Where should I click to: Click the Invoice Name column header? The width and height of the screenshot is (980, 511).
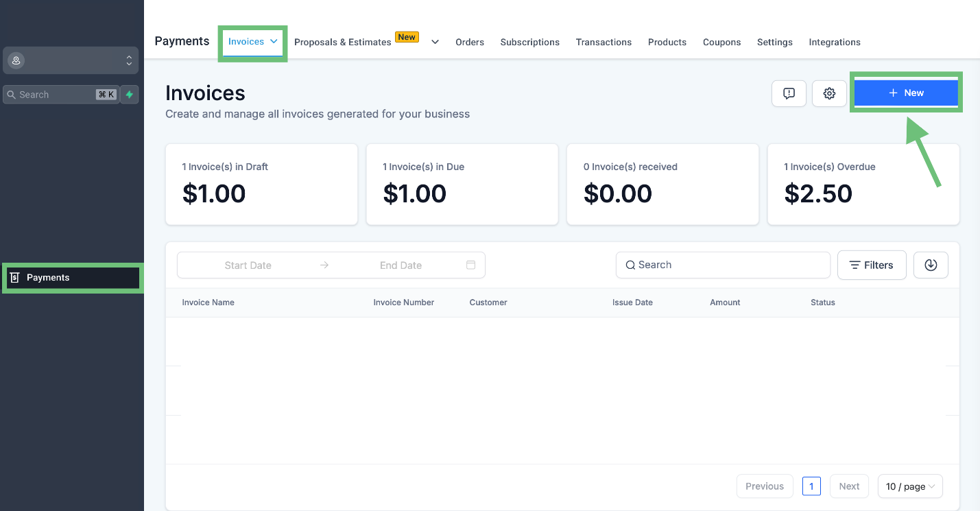[208, 302]
